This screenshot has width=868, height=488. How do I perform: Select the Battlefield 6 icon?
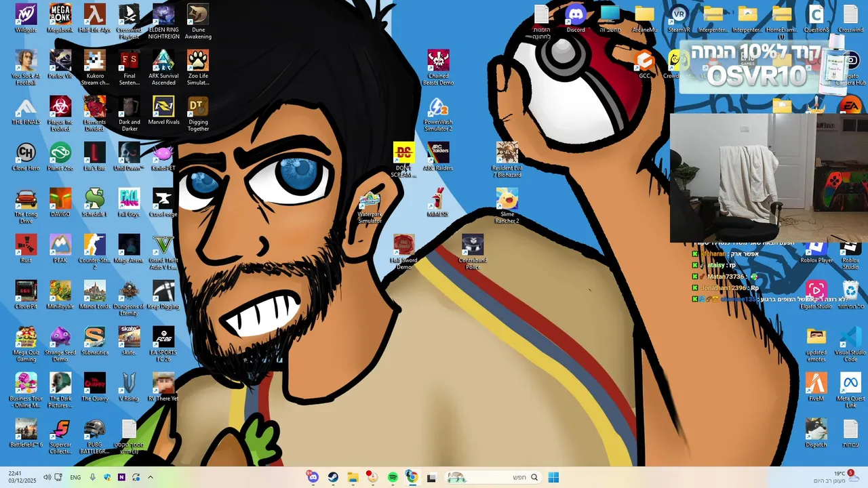coord(26,434)
